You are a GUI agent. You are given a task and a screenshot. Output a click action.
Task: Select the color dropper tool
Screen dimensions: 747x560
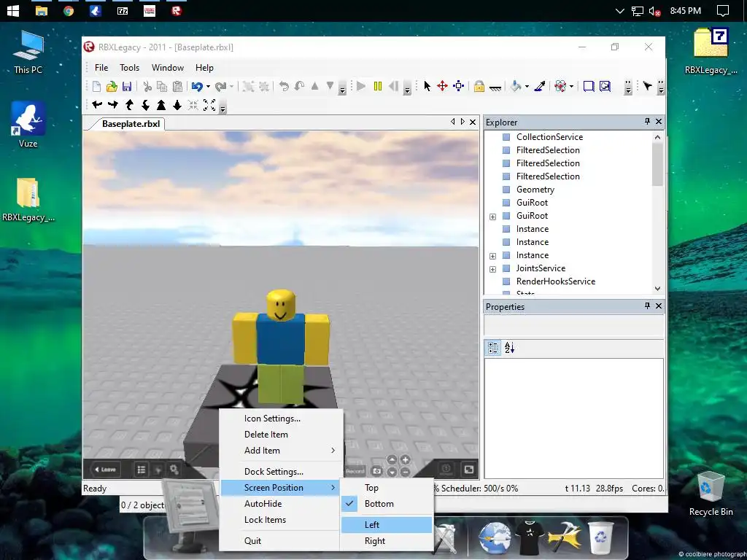pos(540,86)
